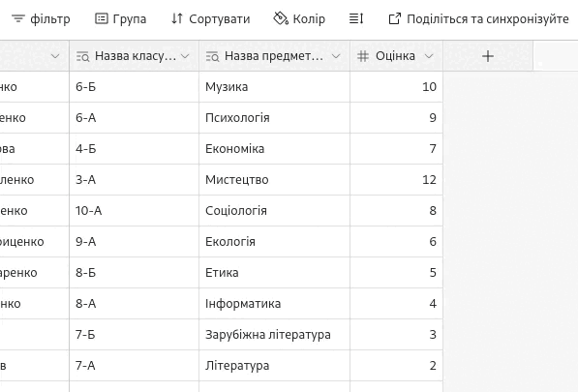Viewport: 578px width, 392px height.
Task: Select grade 10 in Музика row
Action: pos(397,87)
